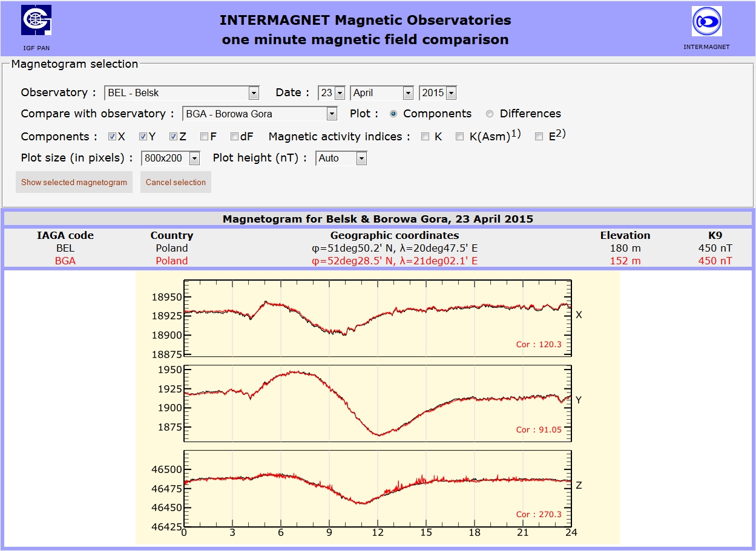Click the Cancel selection button

tap(176, 182)
